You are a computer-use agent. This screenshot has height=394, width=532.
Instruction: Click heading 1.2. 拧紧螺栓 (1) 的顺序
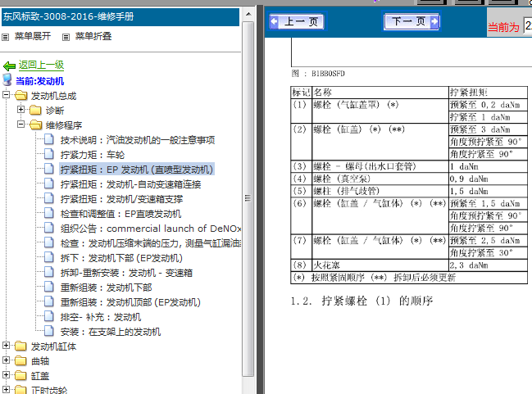pos(361,301)
